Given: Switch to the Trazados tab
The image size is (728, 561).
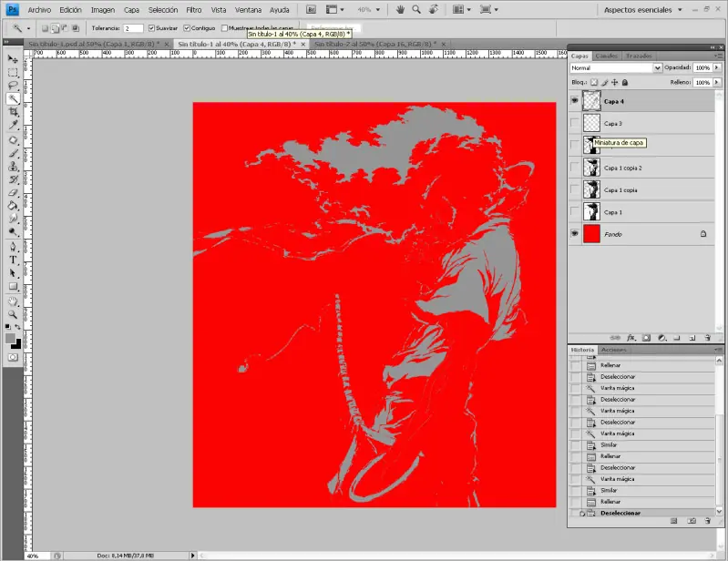Looking at the screenshot, I should 639,56.
